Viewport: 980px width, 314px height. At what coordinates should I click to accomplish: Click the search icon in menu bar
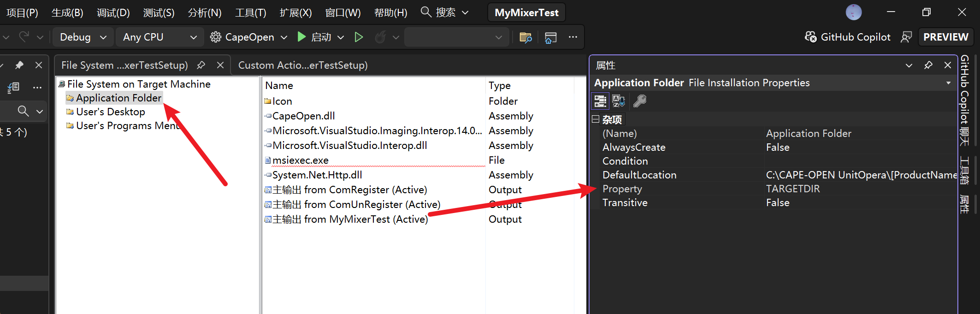click(x=426, y=12)
